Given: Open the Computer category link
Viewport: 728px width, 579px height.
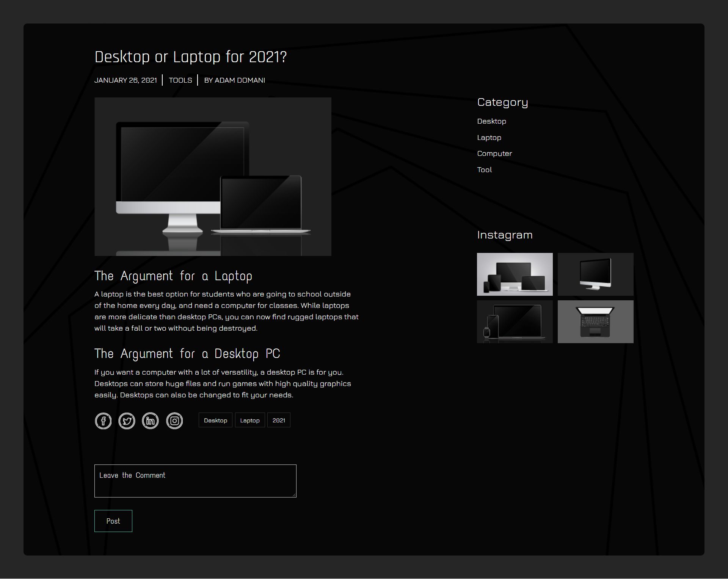Looking at the screenshot, I should tap(494, 154).
